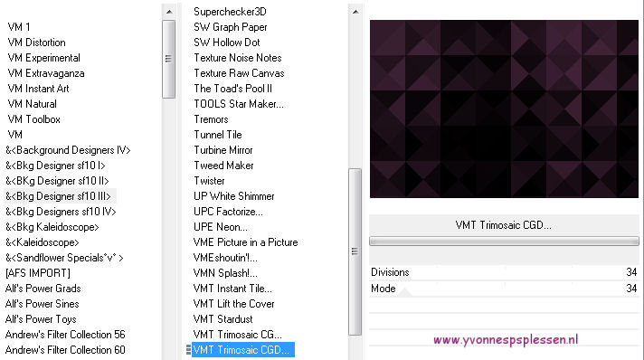Choose &<BKg Designer sf10 II> category
The image size is (644, 360).
coord(57,181)
